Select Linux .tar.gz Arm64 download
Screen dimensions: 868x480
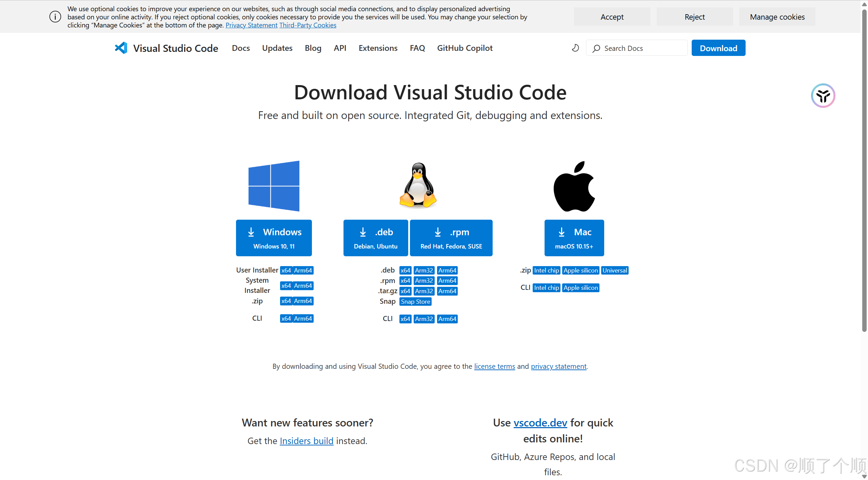[x=447, y=291]
